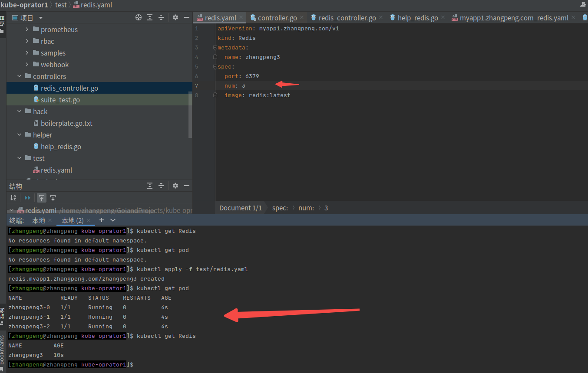
Task: Toggle autoscroll from source in structure panel
Action: coord(53,198)
